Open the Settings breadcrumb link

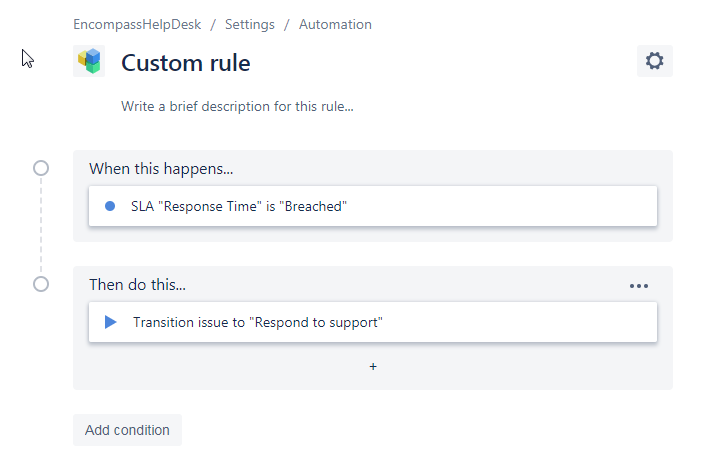point(250,24)
